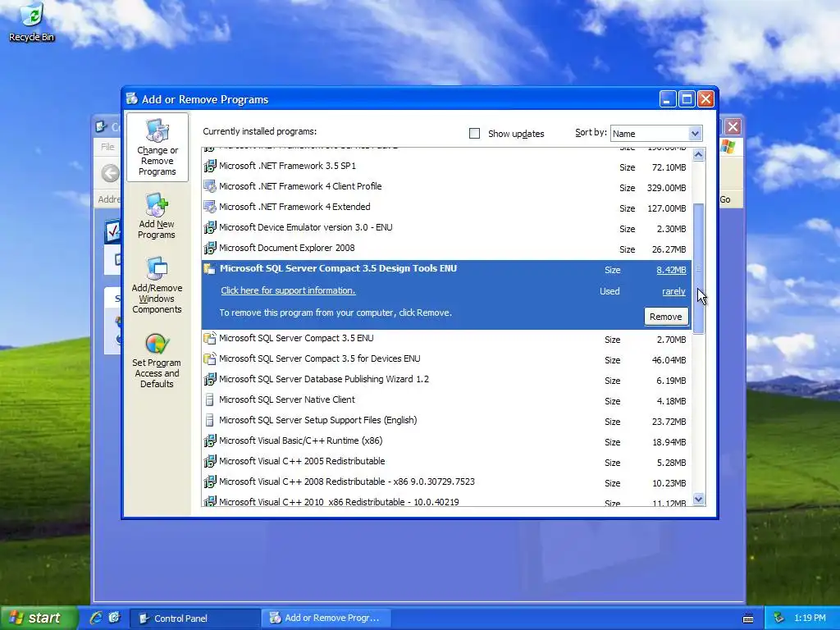
Task: Click Database Publishing Wizard 1.2 icon
Action: [x=210, y=379]
